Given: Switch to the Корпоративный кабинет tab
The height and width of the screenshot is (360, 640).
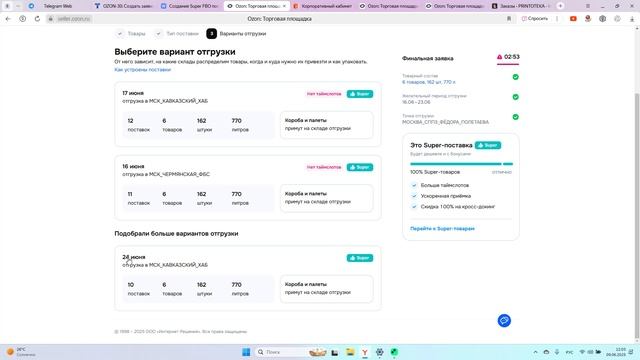Looking at the screenshot, I should [322, 6].
